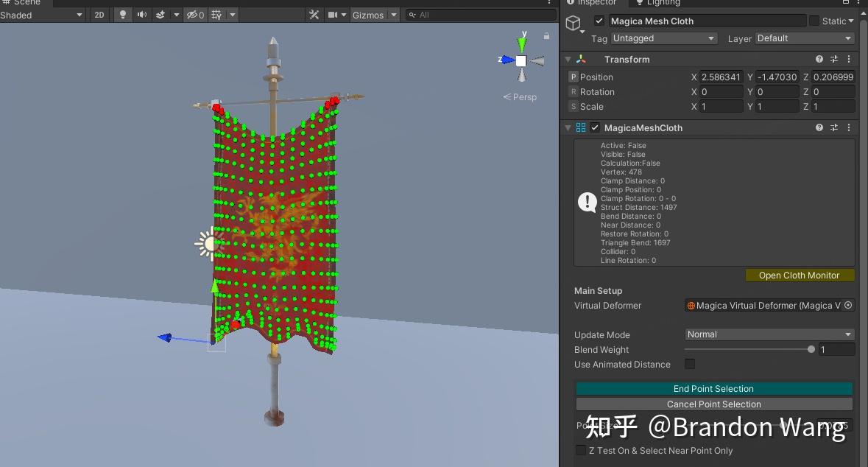The width and height of the screenshot is (868, 467).
Task: Click the warning exclamation icon in the info box
Action: click(x=587, y=203)
